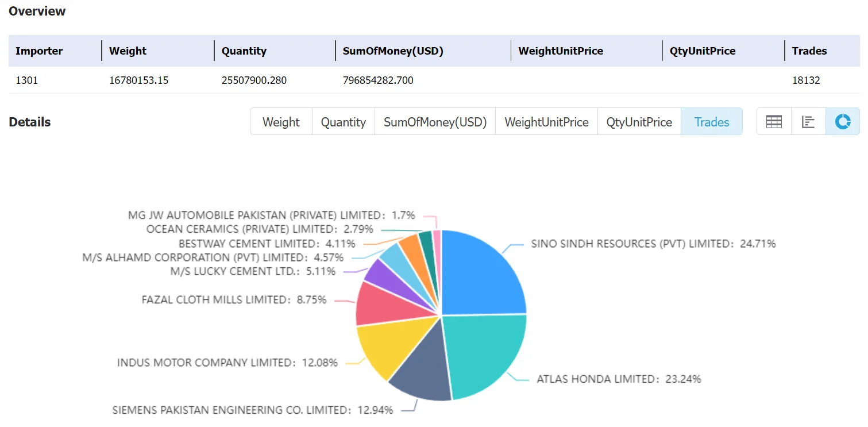Click the Details section heading

(x=30, y=122)
